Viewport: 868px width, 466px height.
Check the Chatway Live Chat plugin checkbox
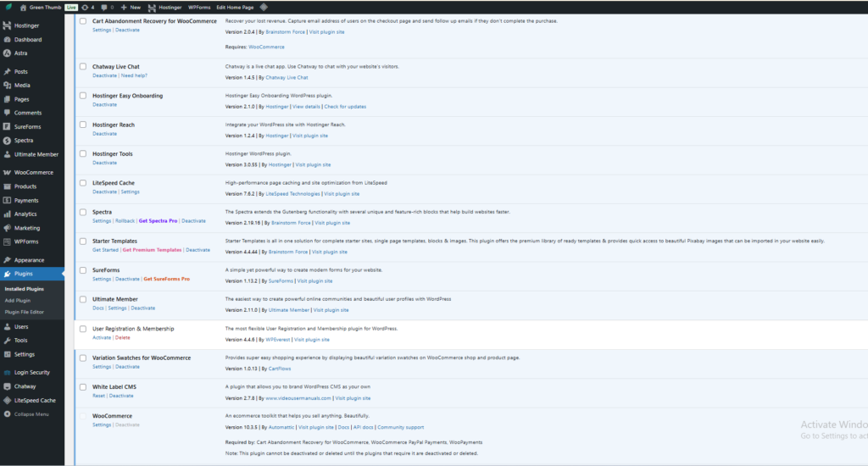[83, 66]
